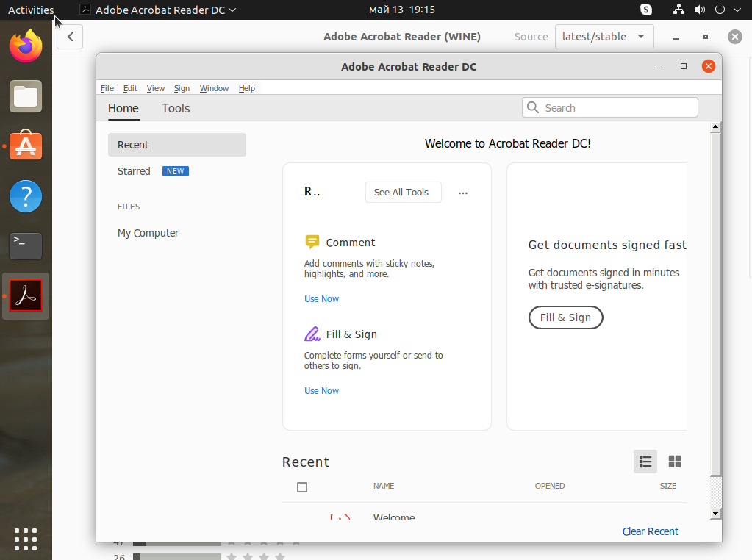This screenshot has width=752, height=560.
Task: Open the system status menu arrow
Action: [736, 10]
